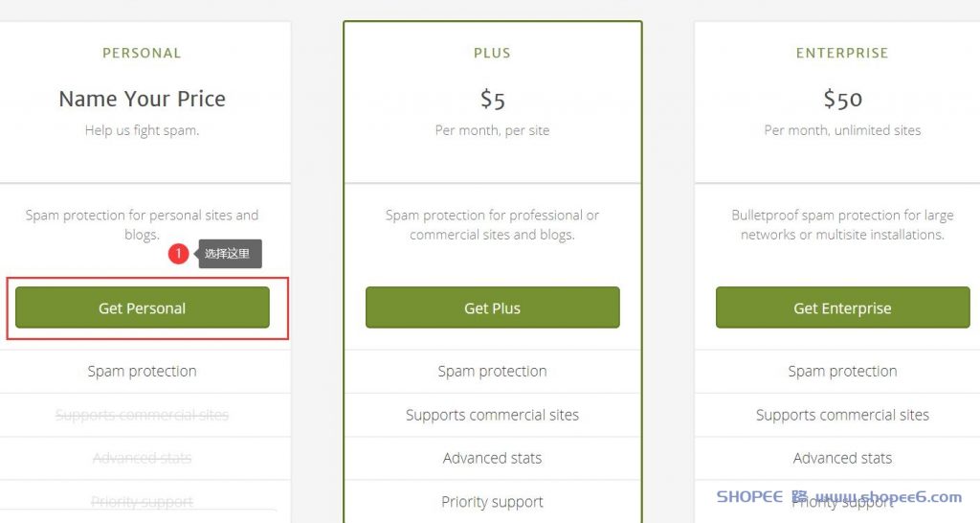The width and height of the screenshot is (980, 523).
Task: Click the SHOPEE watermark link text
Action: tap(838, 497)
